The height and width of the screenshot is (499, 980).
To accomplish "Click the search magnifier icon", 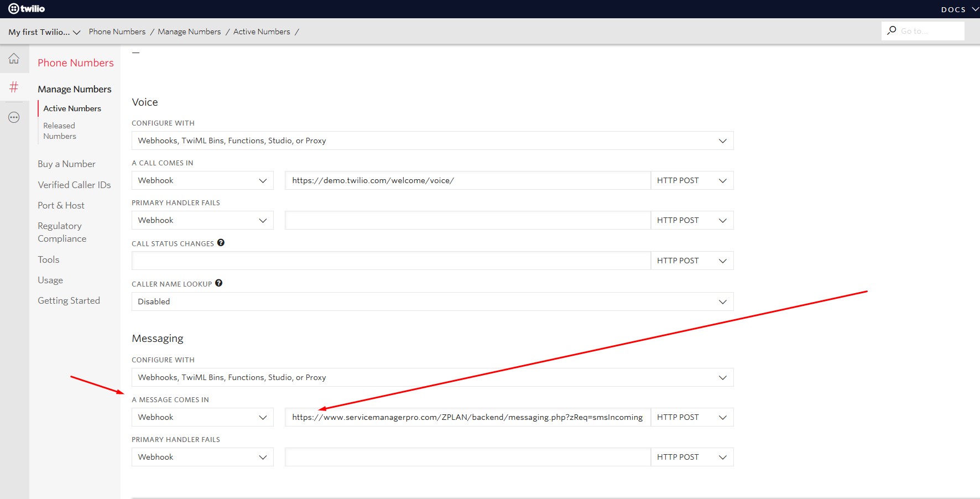I will pyautogui.click(x=892, y=31).
